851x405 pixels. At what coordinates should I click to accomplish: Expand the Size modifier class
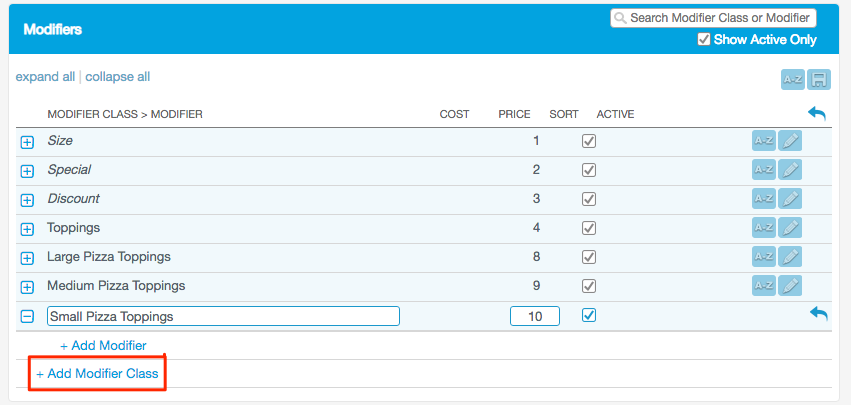(28, 142)
